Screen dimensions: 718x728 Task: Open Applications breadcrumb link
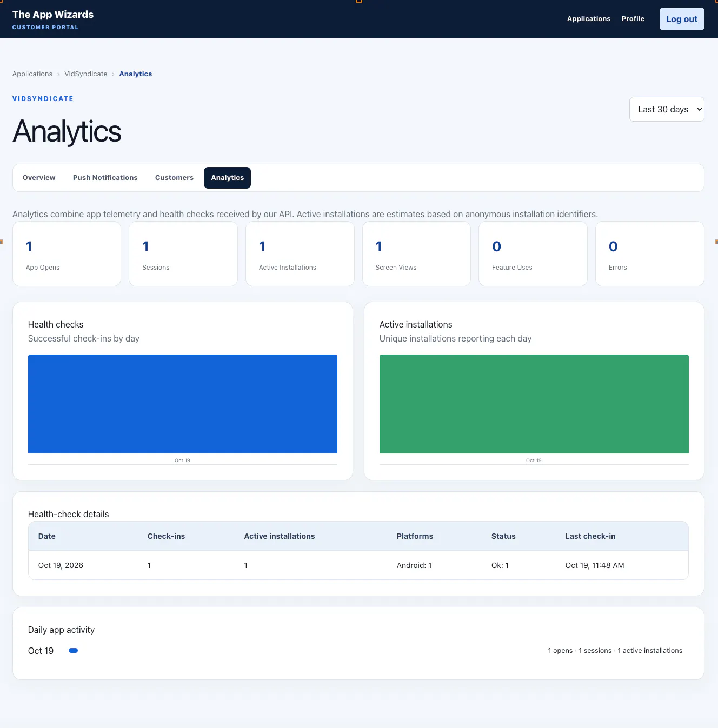(32, 74)
